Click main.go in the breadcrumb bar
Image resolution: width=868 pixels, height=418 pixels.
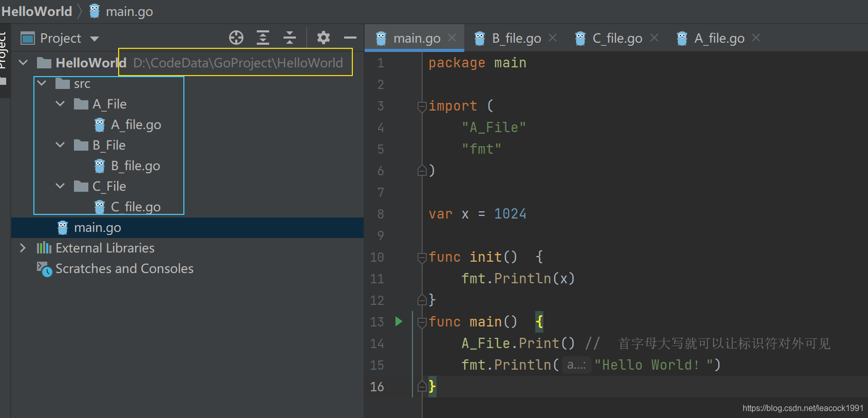click(x=129, y=11)
